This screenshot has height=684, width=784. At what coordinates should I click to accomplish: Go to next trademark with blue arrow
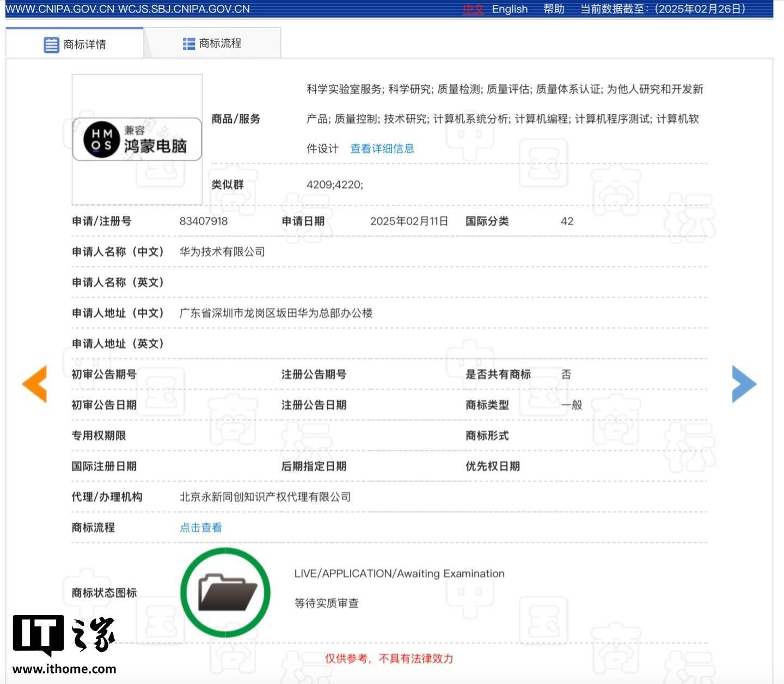[744, 384]
